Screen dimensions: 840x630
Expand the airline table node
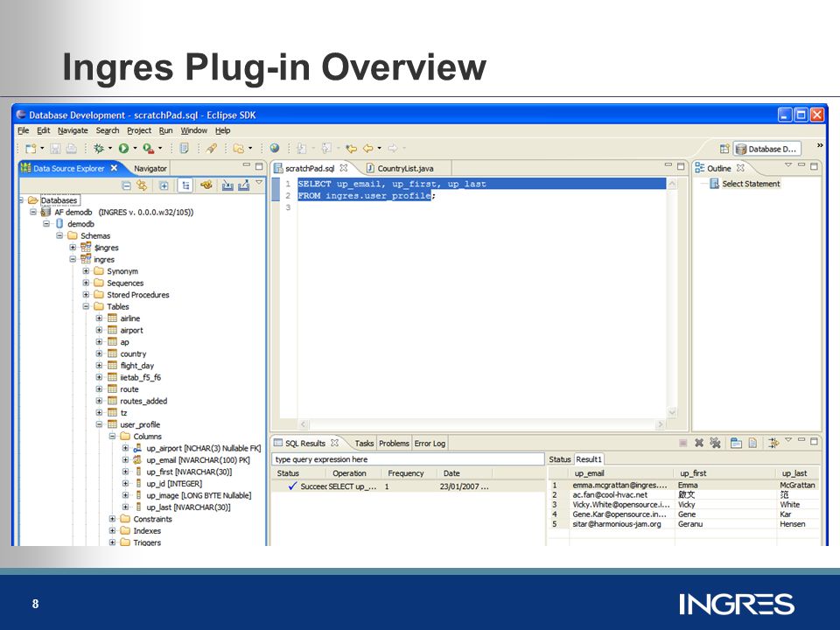tap(99, 318)
